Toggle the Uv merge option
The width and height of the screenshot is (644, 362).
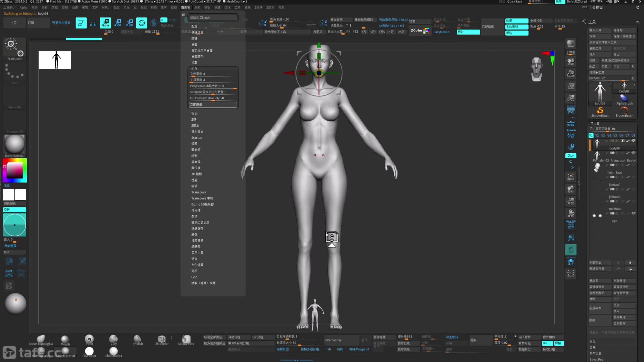pos(547,343)
